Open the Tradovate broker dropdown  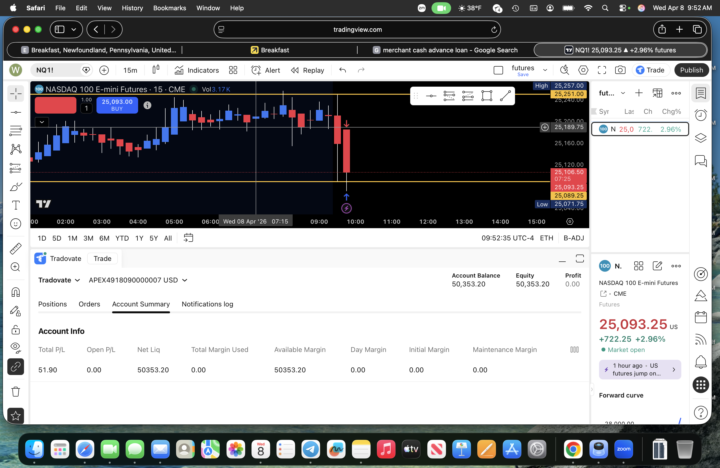[x=59, y=280]
